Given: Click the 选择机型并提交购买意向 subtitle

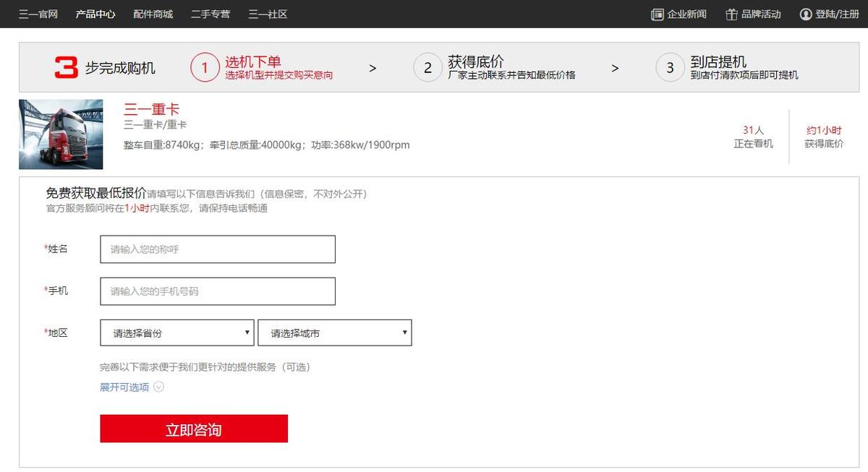Looking at the screenshot, I should click(278, 75).
